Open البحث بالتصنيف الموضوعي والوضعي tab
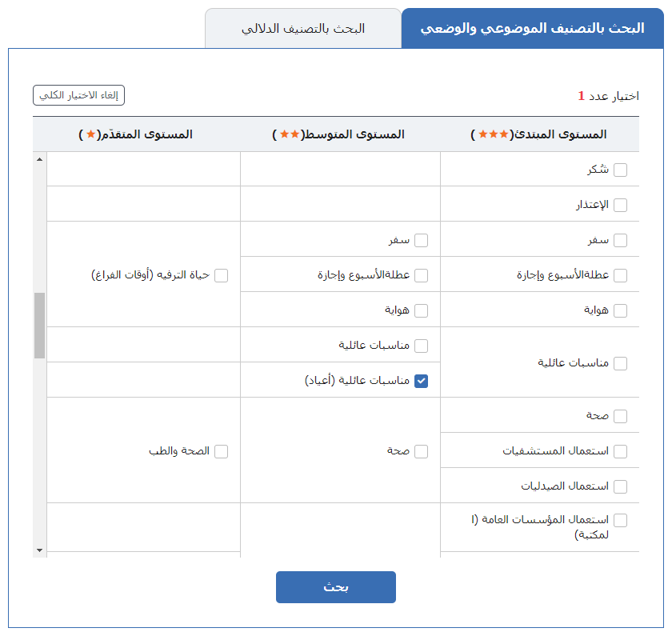Image resolution: width=672 pixels, height=636 pixels. click(x=532, y=28)
